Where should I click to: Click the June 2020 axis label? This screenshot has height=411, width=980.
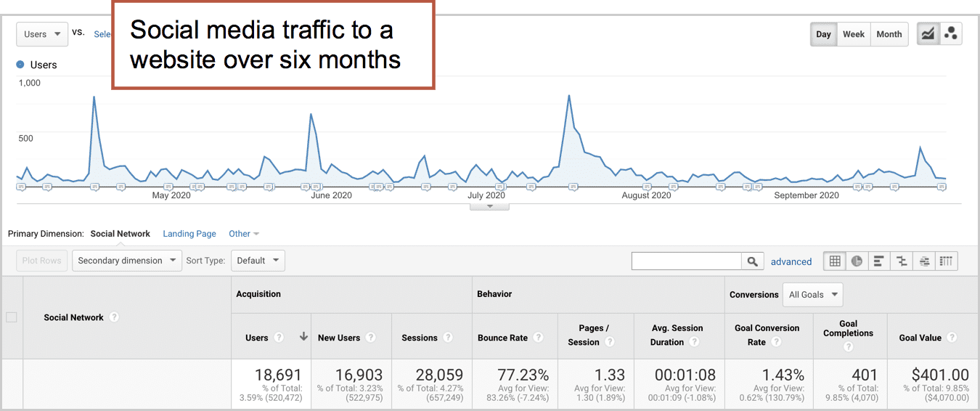[x=331, y=195]
